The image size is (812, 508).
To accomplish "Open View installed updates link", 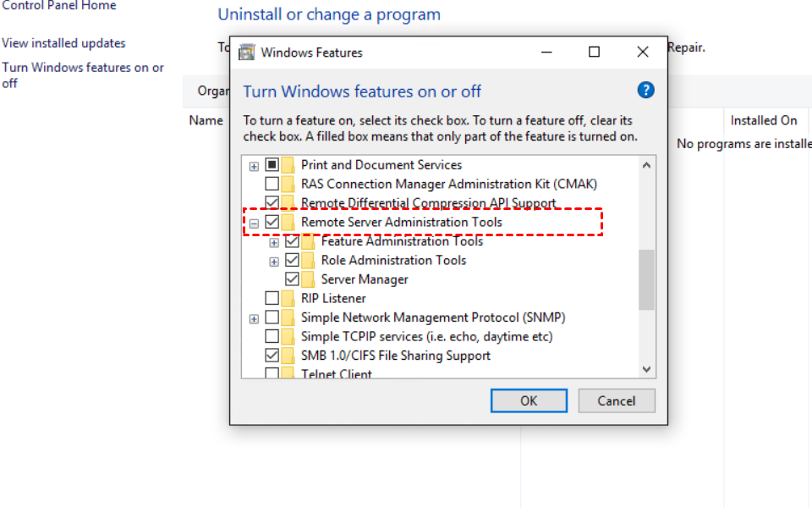I will [x=63, y=43].
